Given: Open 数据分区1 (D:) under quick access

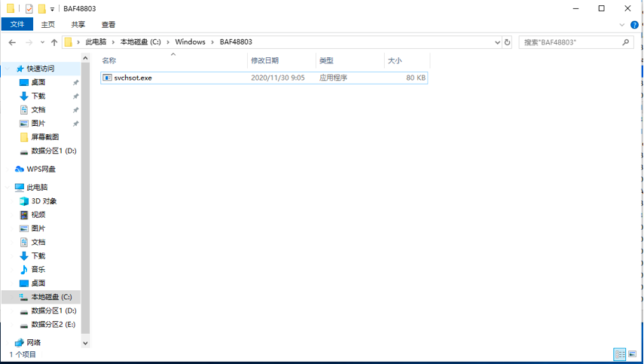Looking at the screenshot, I should pyautogui.click(x=53, y=151).
